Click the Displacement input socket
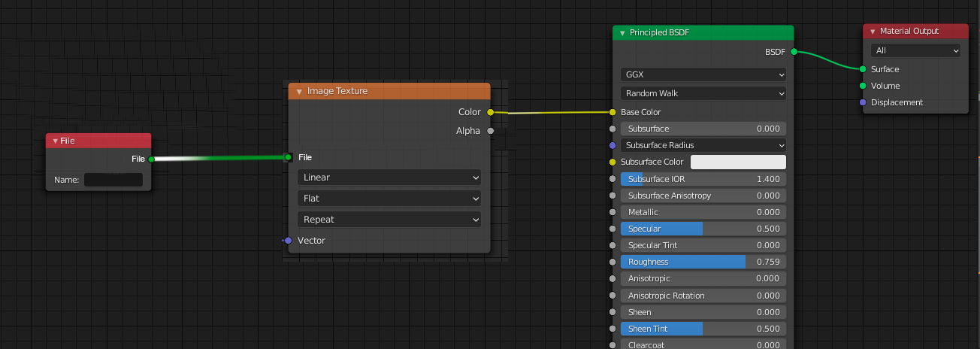 (863, 102)
